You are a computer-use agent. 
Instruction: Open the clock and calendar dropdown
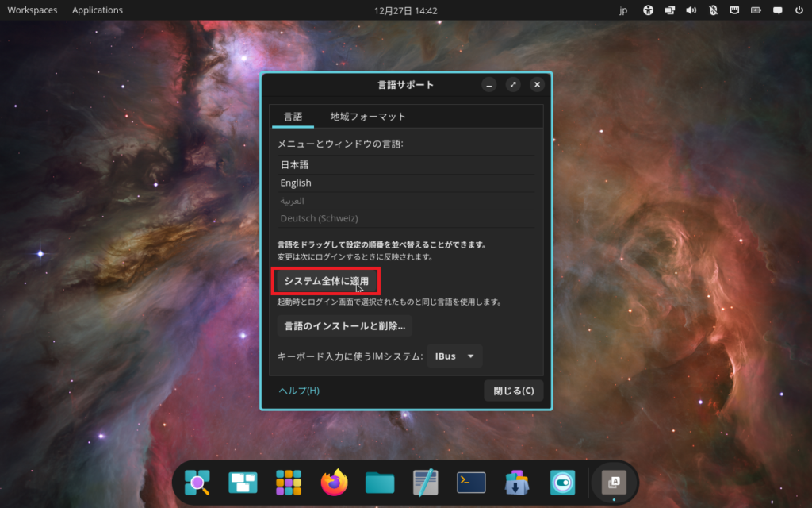click(405, 10)
